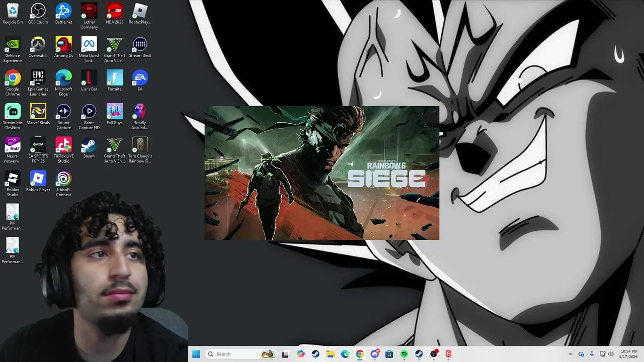Select the Fall Guys desktop shortcut
The image size is (644, 362).
pyautogui.click(x=115, y=114)
